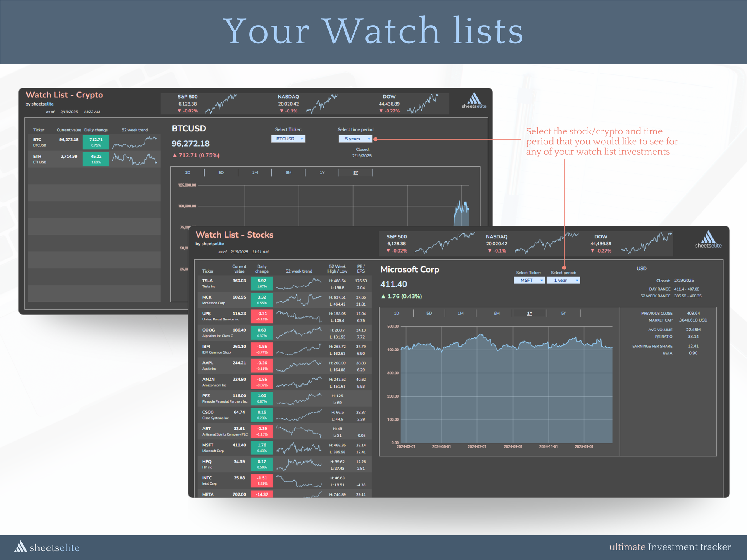Click the DOW sparkline in Stocks window
Screen dimensions: 747x560
coord(646,243)
